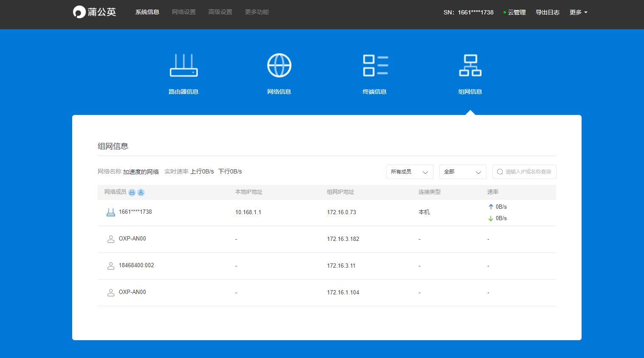Open the 组网信息 topology icon
This screenshot has height=358, width=644.
coord(470,65)
